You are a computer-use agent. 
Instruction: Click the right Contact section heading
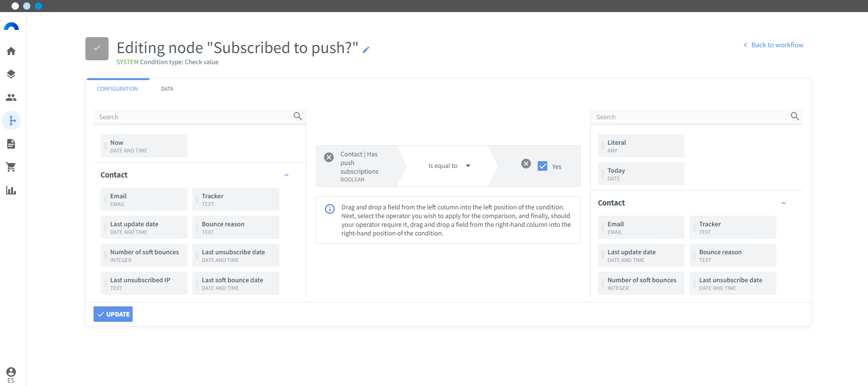[x=611, y=203]
